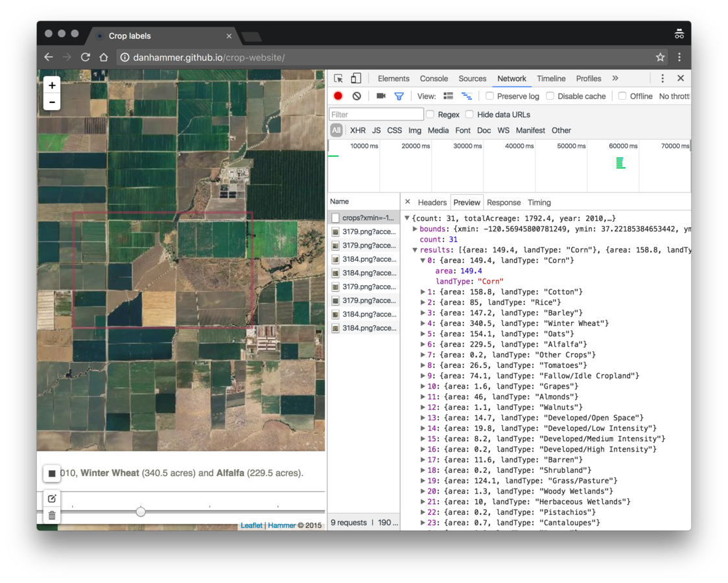
Task: Click the edit layers tool on the map
Action: 52,499
